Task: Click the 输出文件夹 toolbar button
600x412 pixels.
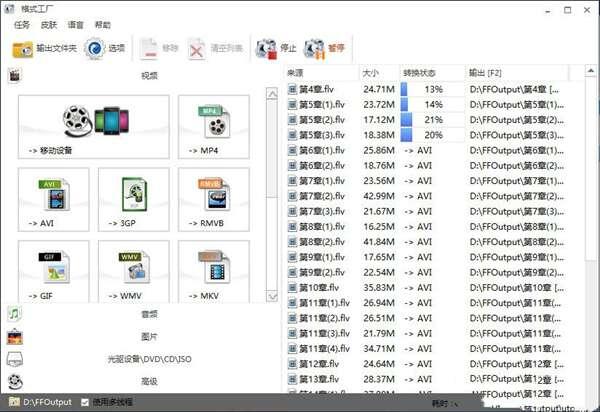Action: point(44,48)
